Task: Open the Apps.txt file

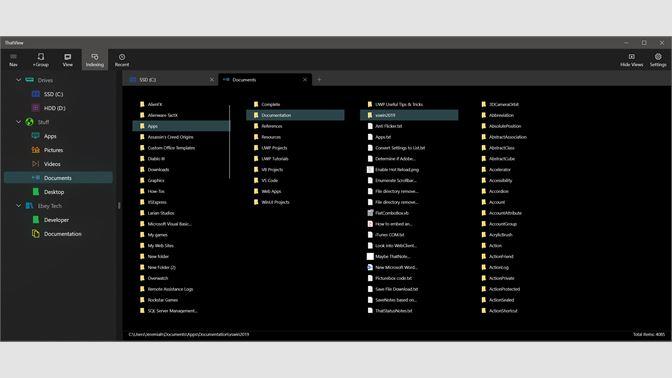Action: [409, 137]
